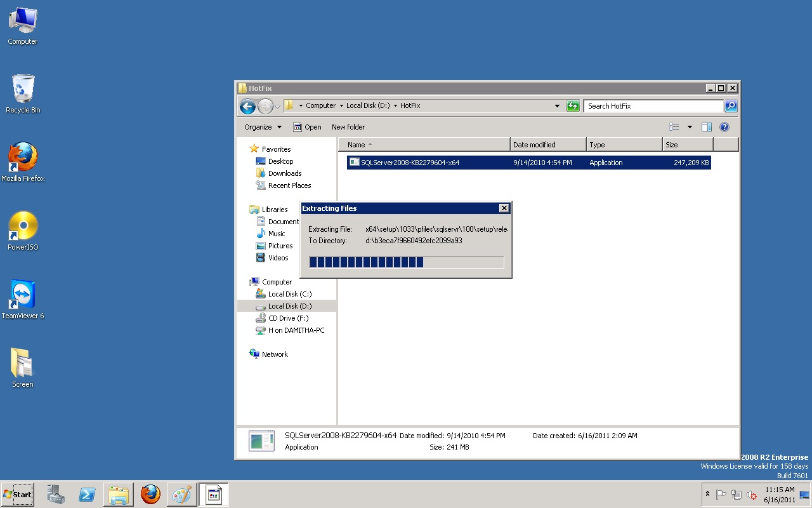This screenshot has height=508, width=812.
Task: Open Windows PowerShell from the taskbar
Action: click(87, 494)
